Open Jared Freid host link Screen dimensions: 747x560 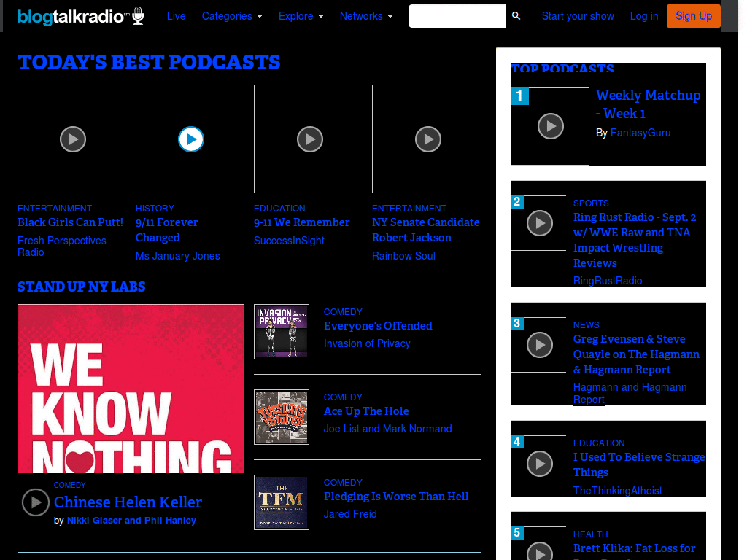tap(350, 514)
